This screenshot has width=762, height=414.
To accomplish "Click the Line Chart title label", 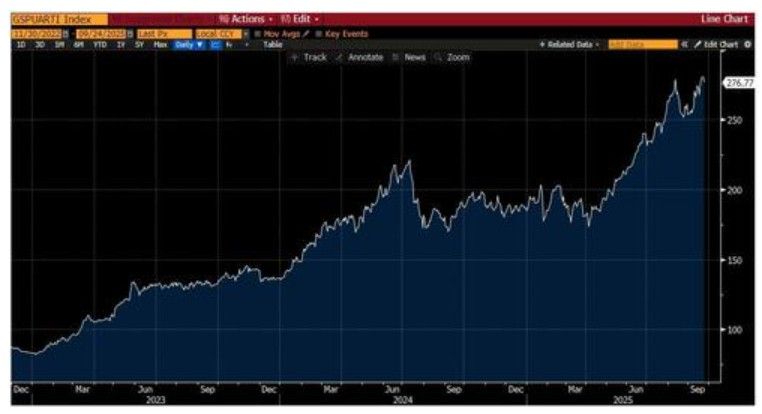I will pos(724,19).
